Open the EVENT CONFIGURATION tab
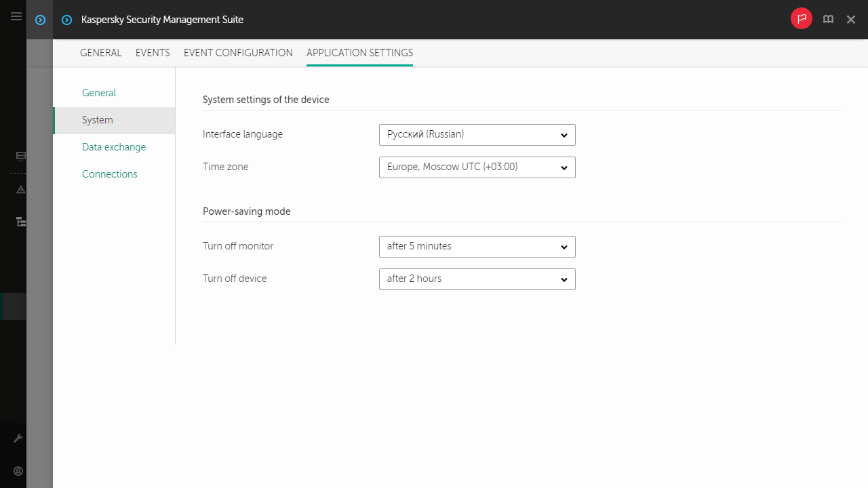The height and width of the screenshot is (488, 868). click(x=238, y=53)
